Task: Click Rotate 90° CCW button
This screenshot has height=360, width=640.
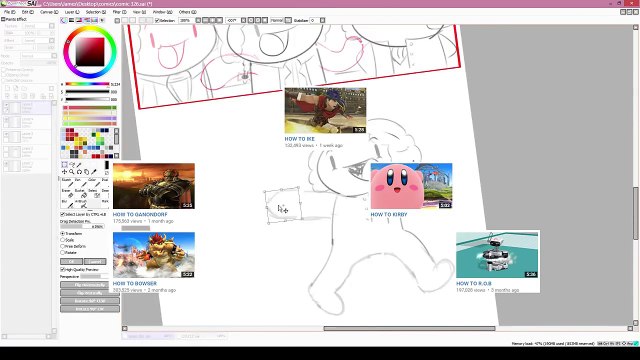Action: [x=90, y=301]
